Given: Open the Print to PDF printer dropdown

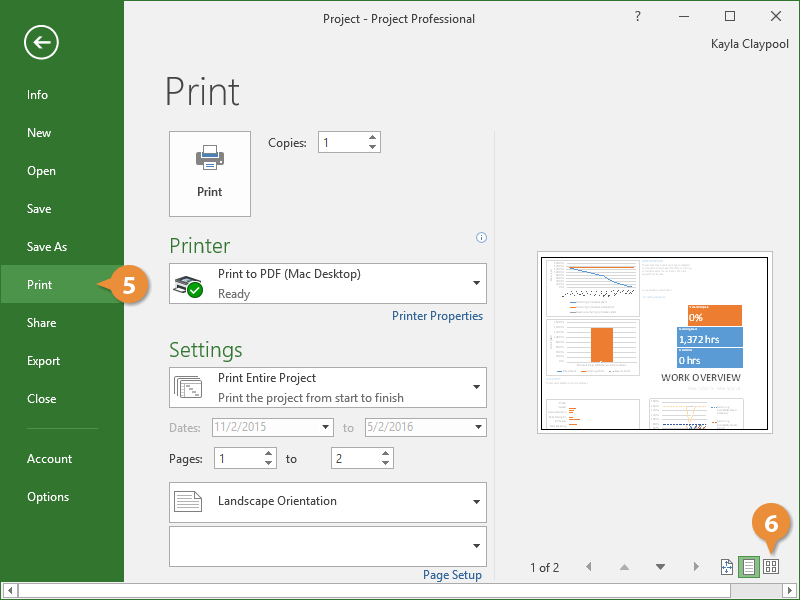Looking at the screenshot, I should pos(475,283).
